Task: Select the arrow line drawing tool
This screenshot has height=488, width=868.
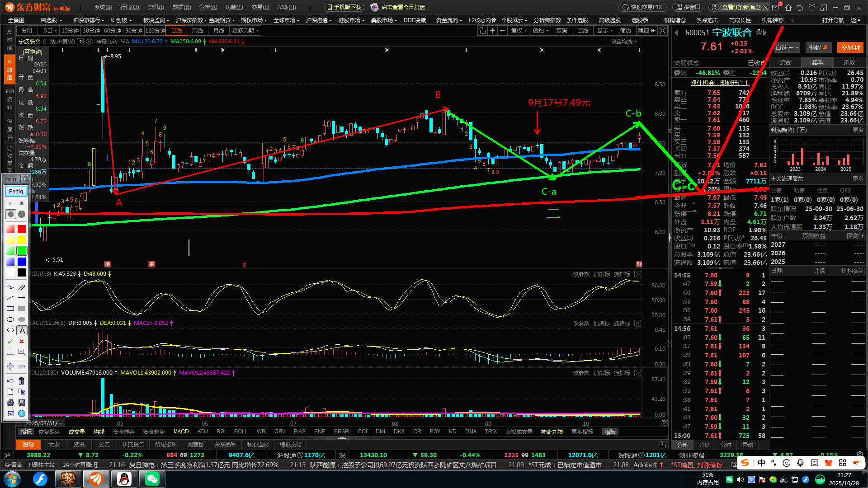Action: (x=22, y=298)
